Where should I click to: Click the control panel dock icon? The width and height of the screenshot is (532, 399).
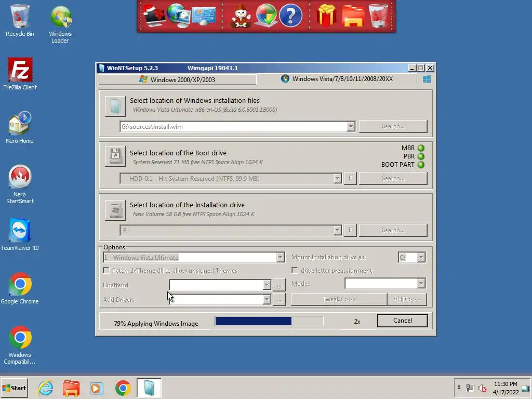pos(203,16)
